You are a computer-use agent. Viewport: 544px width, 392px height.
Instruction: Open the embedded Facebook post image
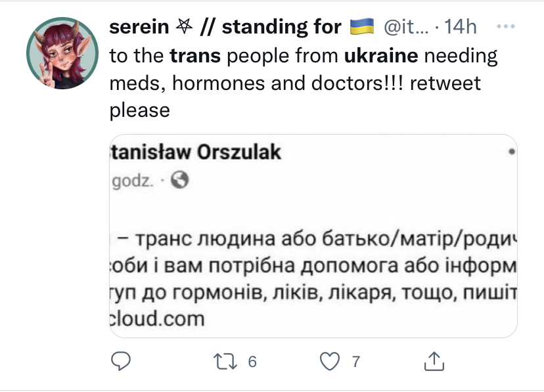tap(313, 236)
